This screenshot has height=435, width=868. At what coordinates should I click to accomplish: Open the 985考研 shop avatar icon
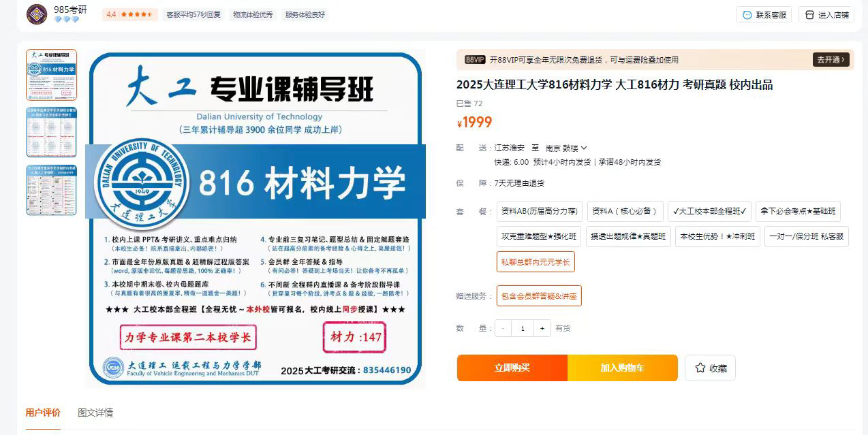37,14
